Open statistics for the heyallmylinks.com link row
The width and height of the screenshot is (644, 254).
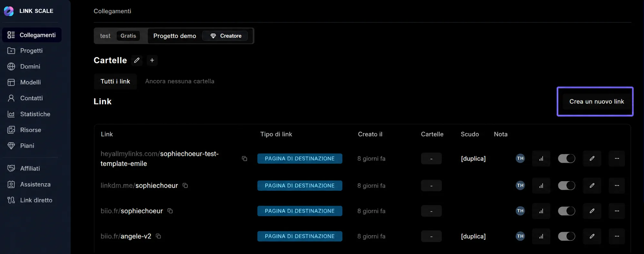click(x=541, y=159)
